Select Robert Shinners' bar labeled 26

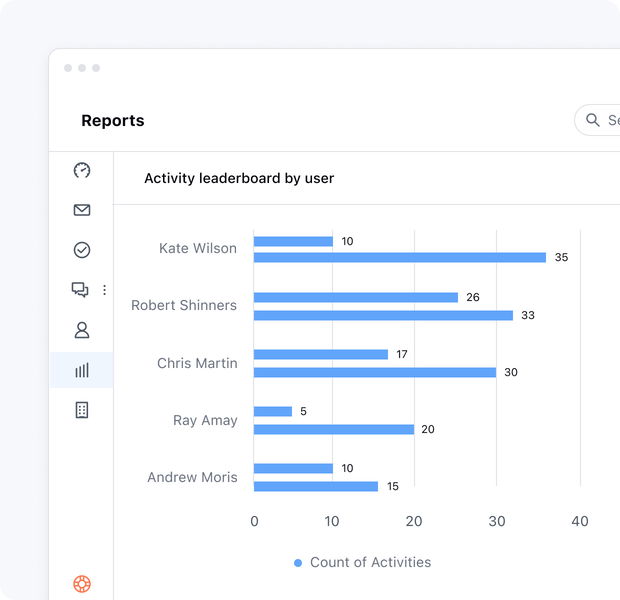(356, 297)
